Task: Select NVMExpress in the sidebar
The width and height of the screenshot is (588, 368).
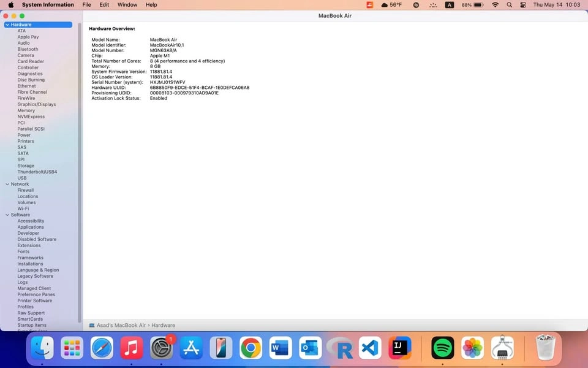Action: pyautogui.click(x=31, y=117)
